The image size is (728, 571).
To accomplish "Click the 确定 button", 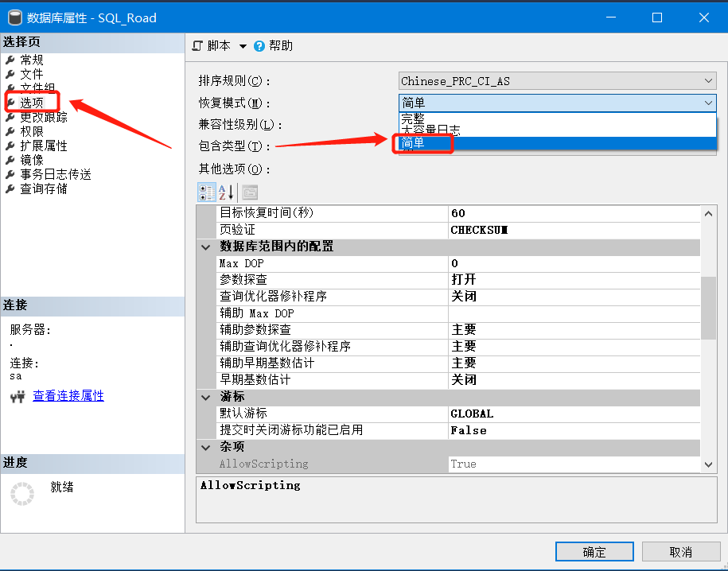I will (594, 552).
